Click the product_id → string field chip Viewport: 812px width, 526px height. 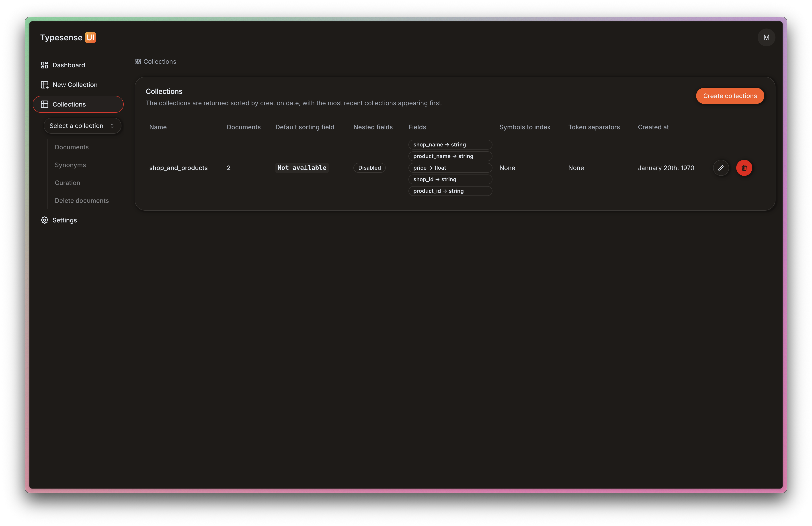450,191
